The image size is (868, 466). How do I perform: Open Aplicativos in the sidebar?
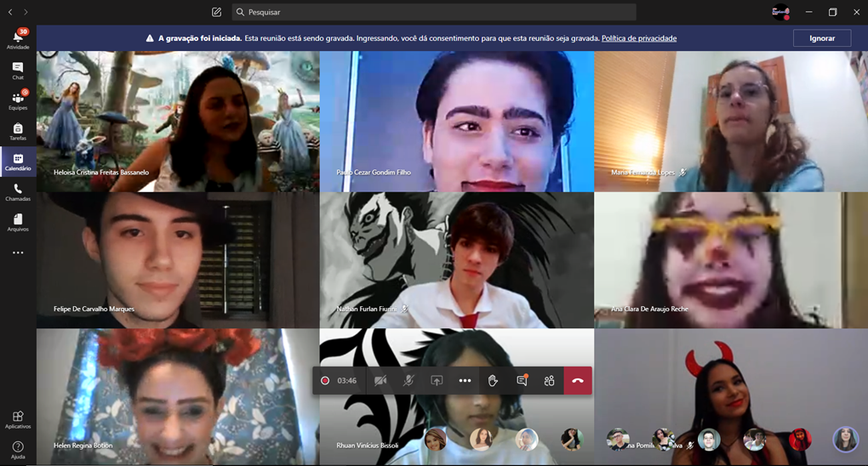point(17,419)
